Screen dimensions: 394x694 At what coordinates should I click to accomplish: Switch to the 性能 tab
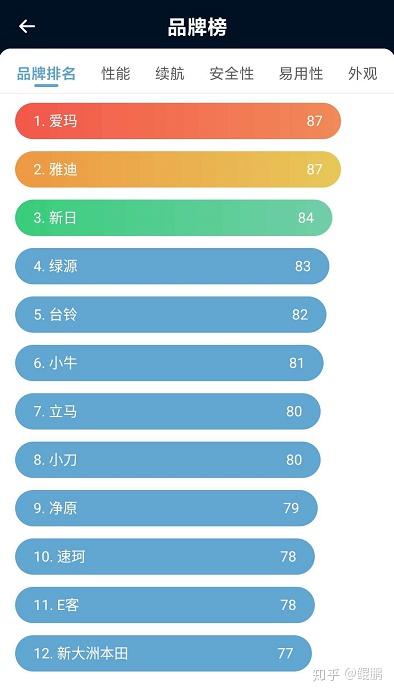coord(116,73)
